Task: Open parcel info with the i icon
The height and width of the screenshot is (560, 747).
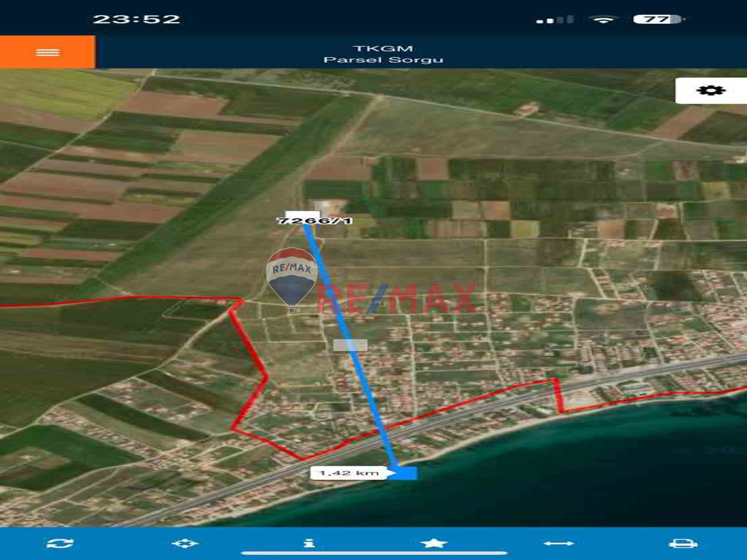Action: click(309, 543)
